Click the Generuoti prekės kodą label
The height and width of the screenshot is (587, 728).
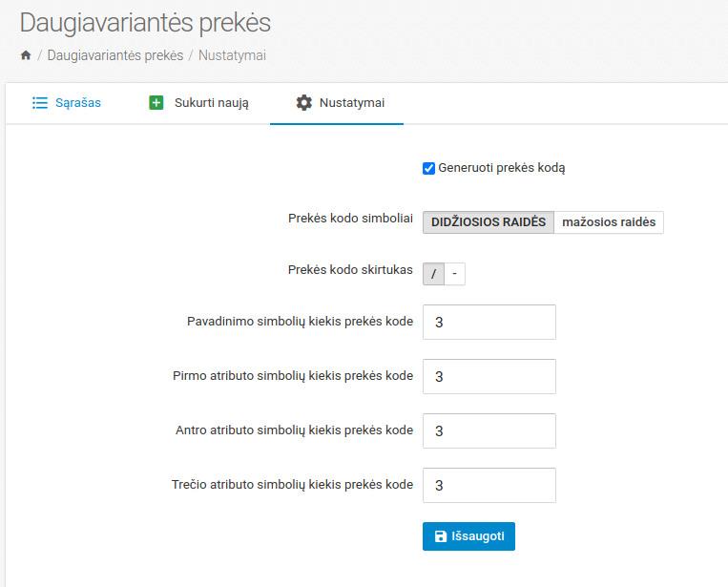click(x=502, y=168)
